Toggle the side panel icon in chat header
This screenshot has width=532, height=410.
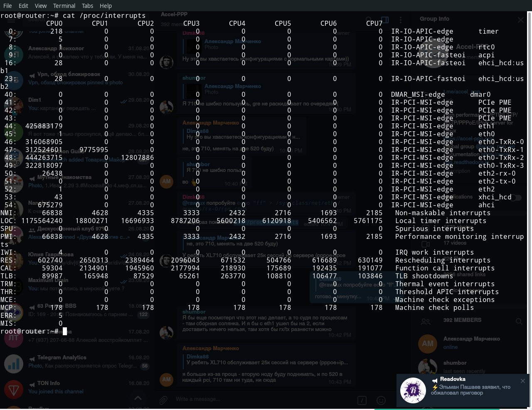385,20
